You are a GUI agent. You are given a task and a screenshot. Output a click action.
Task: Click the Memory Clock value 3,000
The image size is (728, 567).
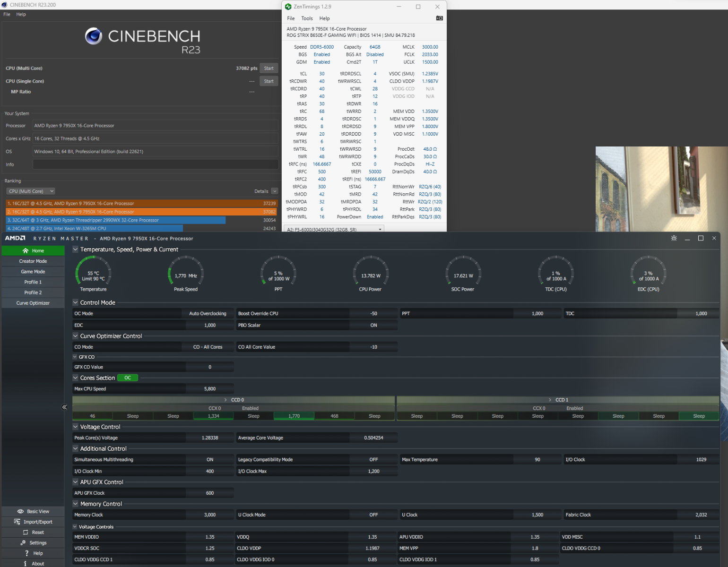click(210, 515)
